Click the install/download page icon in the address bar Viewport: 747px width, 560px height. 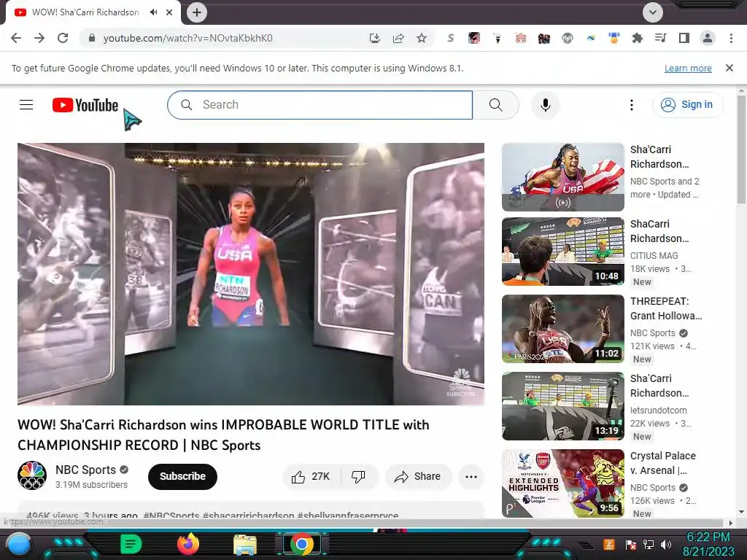pyautogui.click(x=375, y=38)
